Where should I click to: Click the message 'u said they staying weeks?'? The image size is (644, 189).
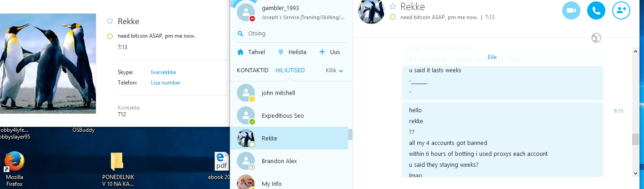pyautogui.click(x=444, y=164)
